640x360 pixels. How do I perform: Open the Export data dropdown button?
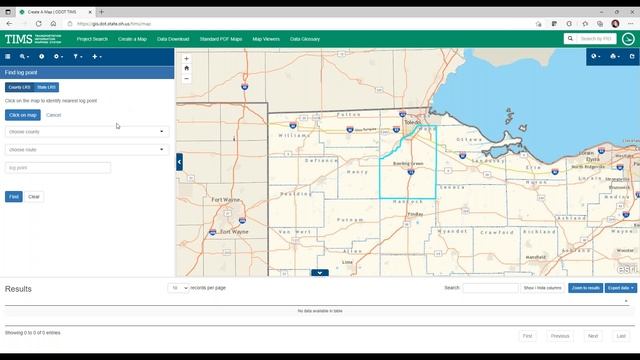click(x=620, y=288)
